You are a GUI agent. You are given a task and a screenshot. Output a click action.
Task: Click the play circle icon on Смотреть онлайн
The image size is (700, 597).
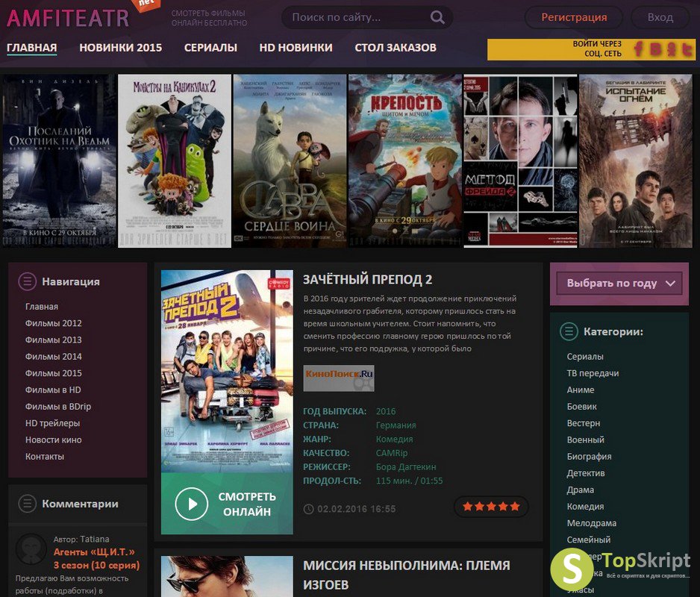tap(192, 504)
